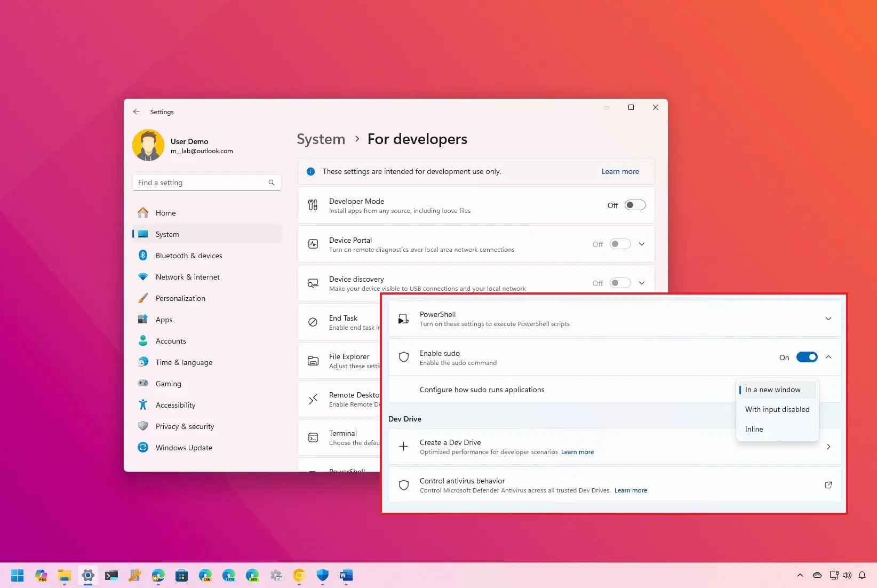Screen dimensions: 877x588
Task: Open the Learn more link about developer settings
Action: tap(620, 171)
